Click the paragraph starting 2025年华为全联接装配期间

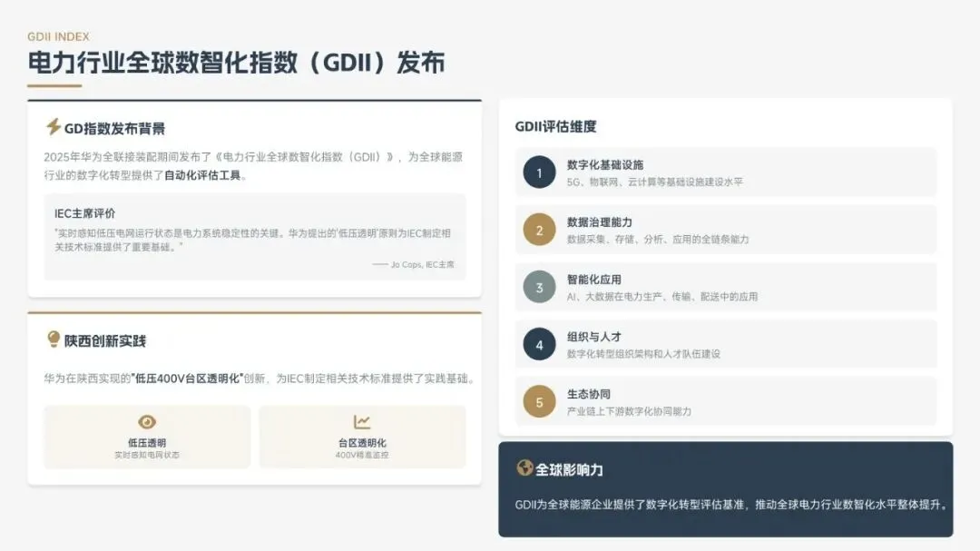[x=253, y=166]
